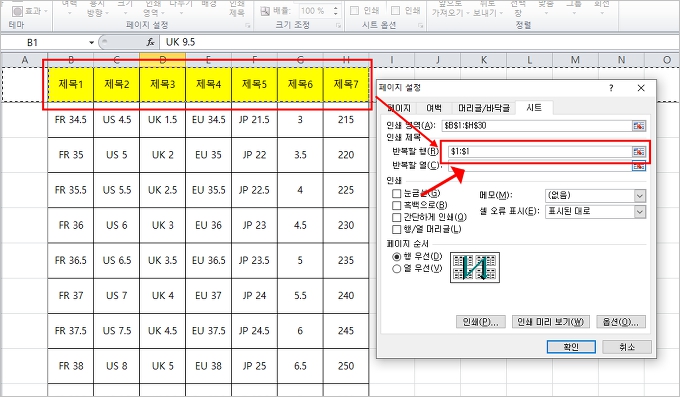Expand 효과 dropdown in 테마 group
Screen dimensions: 680x397
[x=46, y=11]
